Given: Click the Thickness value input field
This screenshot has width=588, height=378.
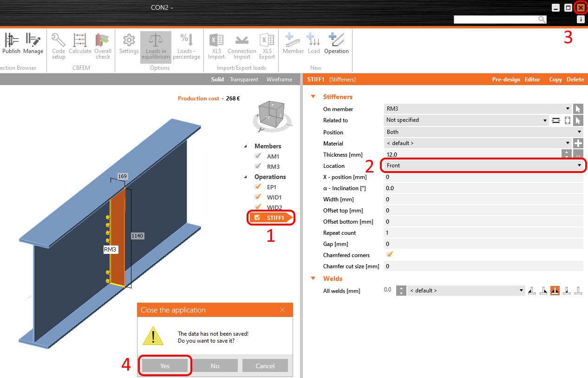Looking at the screenshot, I should click(471, 154).
